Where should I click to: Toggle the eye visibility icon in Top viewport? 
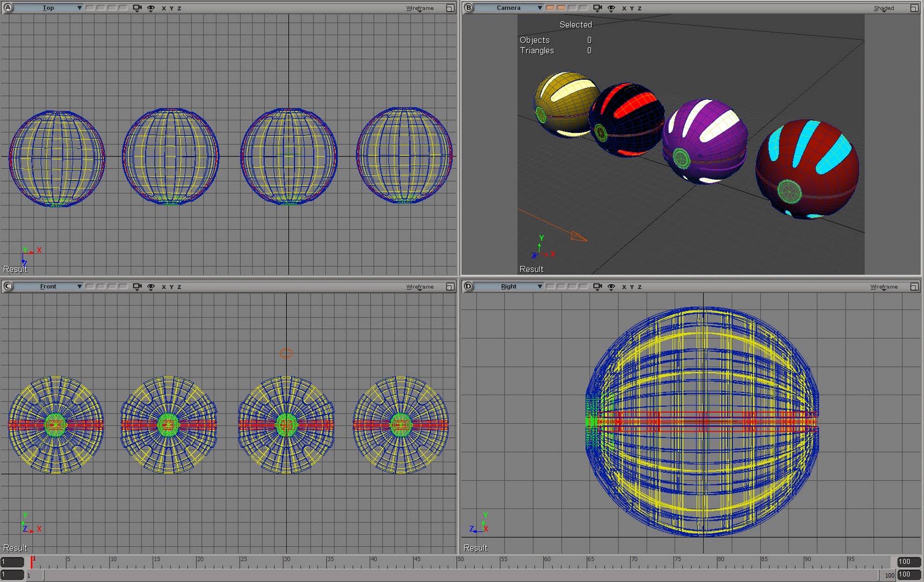pos(151,8)
